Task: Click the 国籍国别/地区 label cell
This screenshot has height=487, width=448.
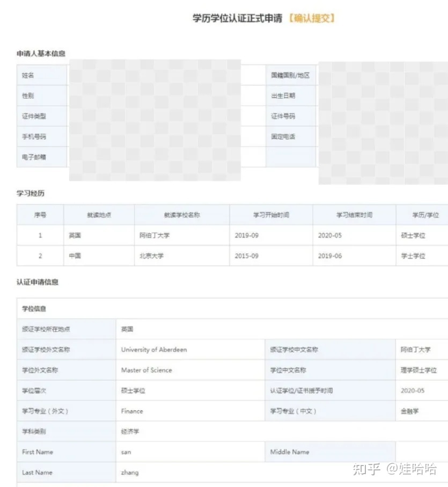Action: [291, 75]
